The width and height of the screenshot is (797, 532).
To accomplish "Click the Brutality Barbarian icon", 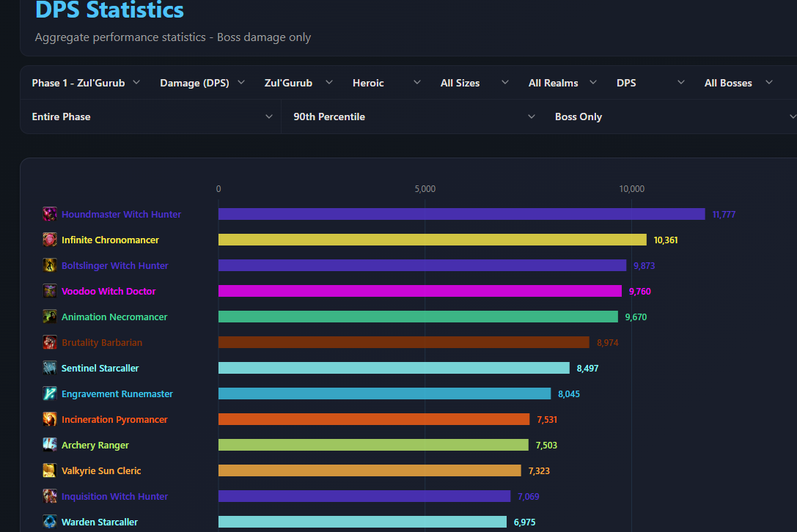I will point(50,342).
